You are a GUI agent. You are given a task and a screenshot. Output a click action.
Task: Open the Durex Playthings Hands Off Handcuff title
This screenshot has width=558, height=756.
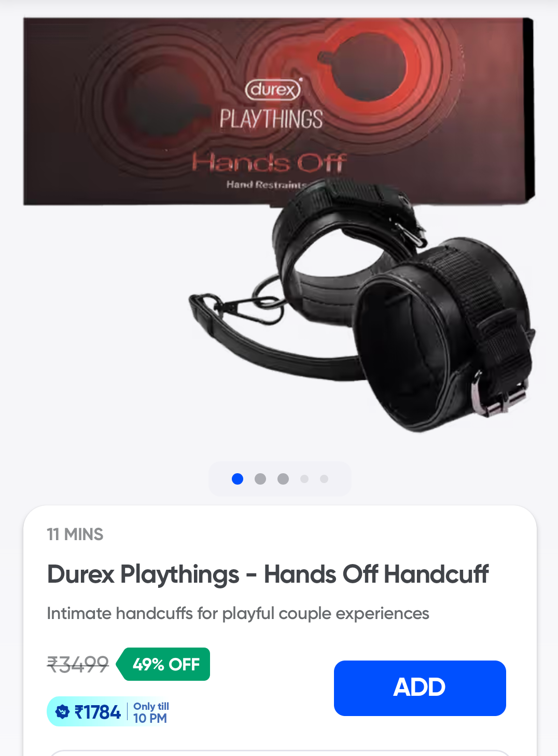268,574
